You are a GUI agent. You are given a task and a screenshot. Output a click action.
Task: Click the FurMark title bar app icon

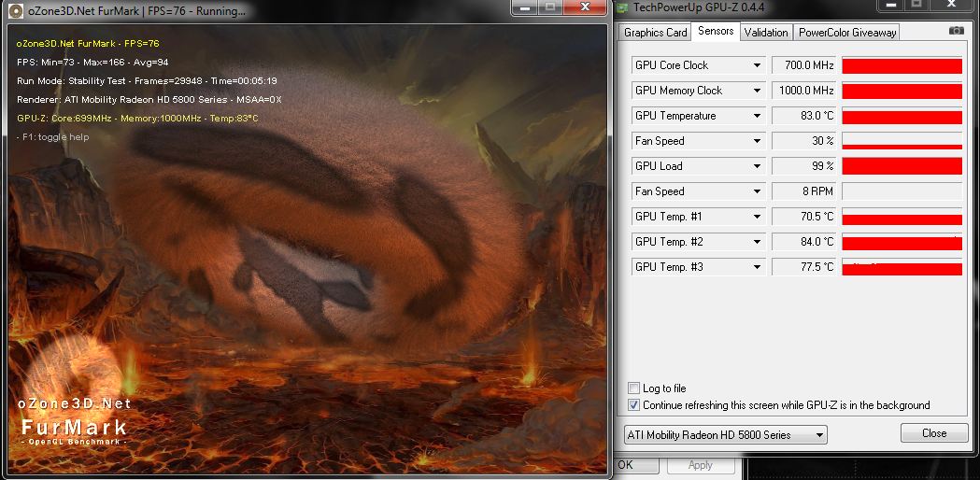tap(16, 10)
